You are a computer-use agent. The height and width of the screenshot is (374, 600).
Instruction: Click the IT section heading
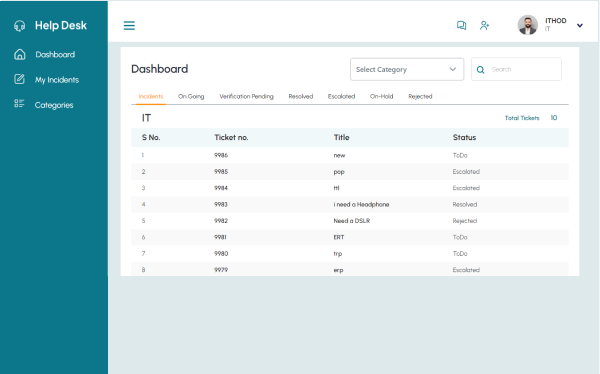pos(146,118)
